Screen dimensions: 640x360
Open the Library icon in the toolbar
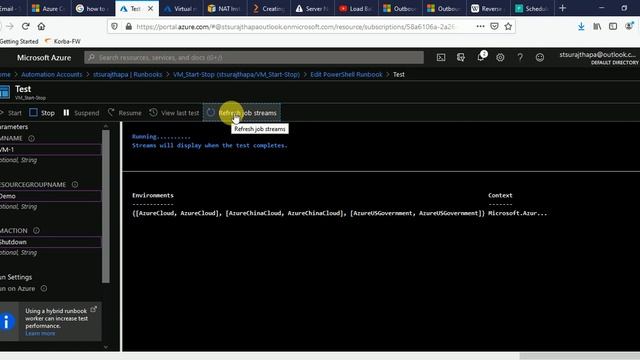(597, 27)
